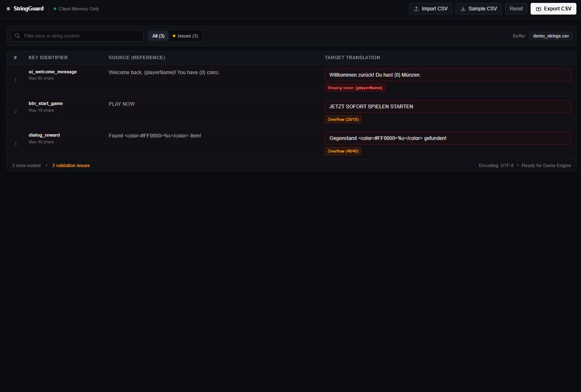
Task: Click the 3 rows loaded status
Action: click(x=26, y=165)
